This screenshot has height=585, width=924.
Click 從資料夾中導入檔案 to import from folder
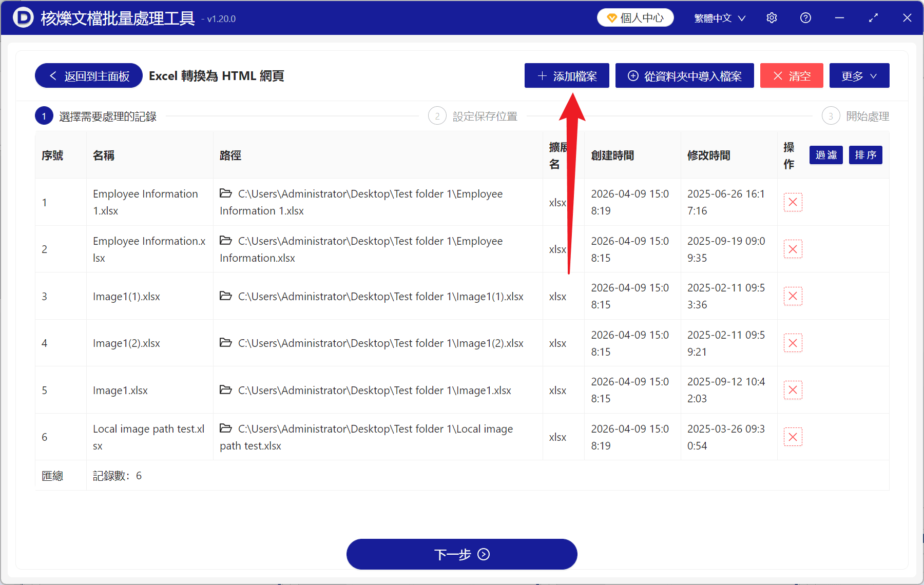pyautogui.click(x=684, y=75)
